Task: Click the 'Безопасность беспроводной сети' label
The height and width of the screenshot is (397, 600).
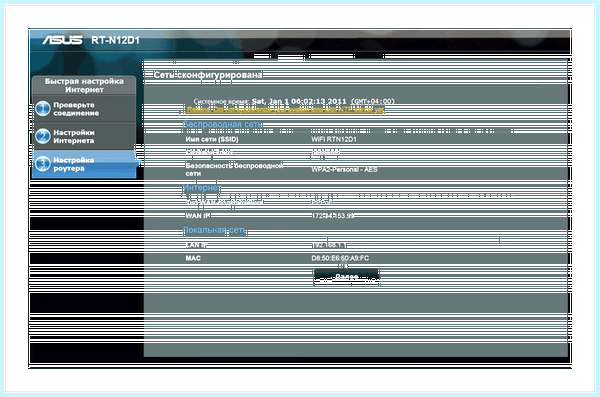Action: [x=234, y=169]
